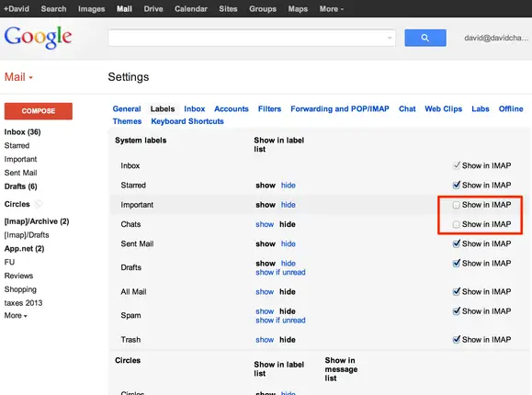The width and height of the screenshot is (532, 395).
Task: Click the COMPOSE button
Action: [x=39, y=111]
